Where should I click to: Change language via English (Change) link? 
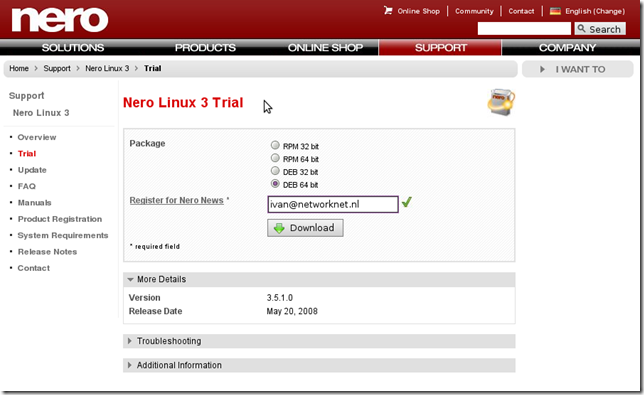pos(595,11)
